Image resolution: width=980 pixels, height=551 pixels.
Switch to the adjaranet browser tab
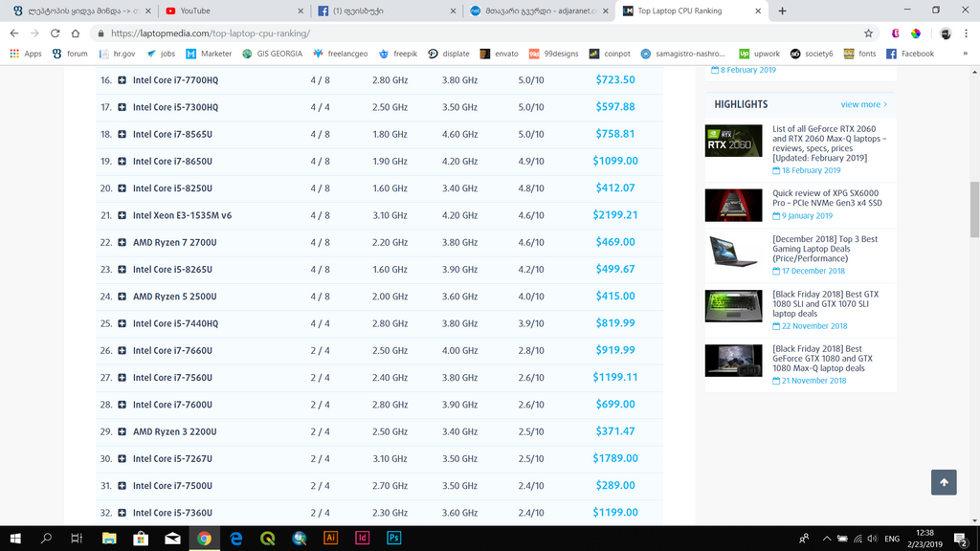(539, 11)
